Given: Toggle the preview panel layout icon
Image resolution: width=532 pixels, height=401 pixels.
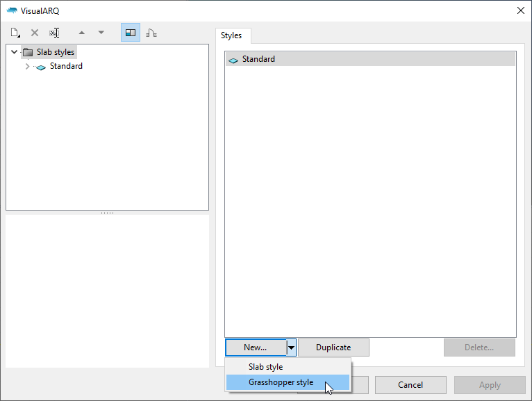Looking at the screenshot, I should [130, 33].
